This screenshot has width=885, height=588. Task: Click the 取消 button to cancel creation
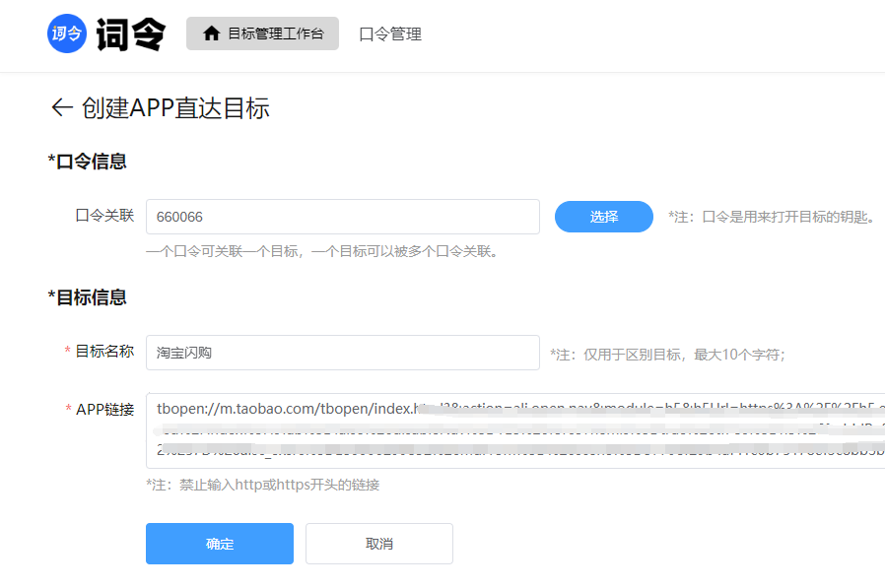tap(378, 543)
